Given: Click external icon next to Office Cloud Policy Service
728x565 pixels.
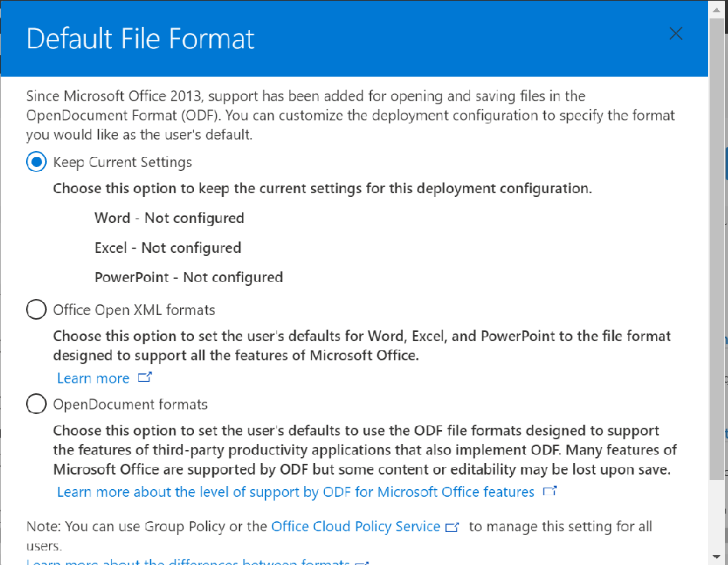Looking at the screenshot, I should (x=452, y=527).
